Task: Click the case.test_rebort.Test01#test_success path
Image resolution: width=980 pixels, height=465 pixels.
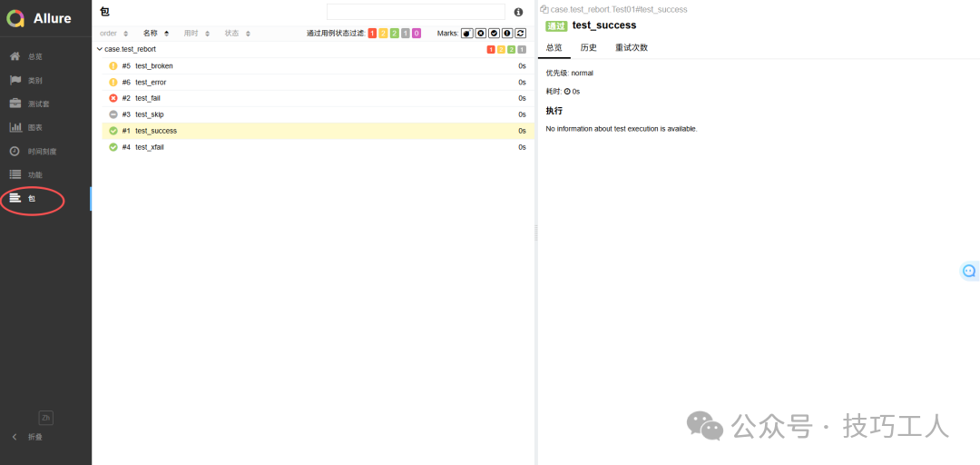Action: click(619, 9)
